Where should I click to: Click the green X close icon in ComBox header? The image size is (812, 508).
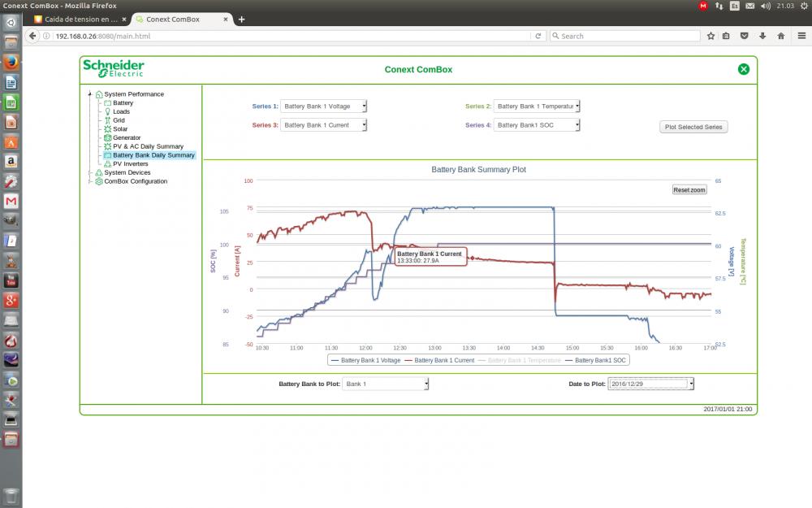[x=743, y=69]
